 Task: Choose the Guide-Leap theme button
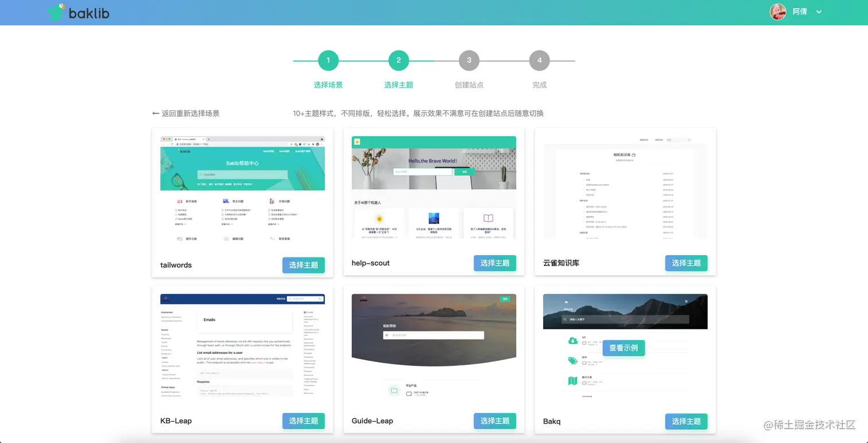click(495, 421)
